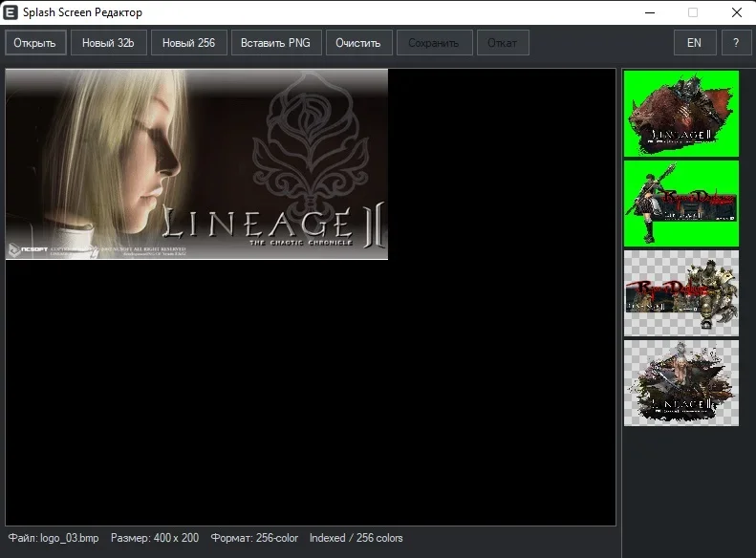
Task: Click the Откат undo button
Action: pyautogui.click(x=503, y=43)
